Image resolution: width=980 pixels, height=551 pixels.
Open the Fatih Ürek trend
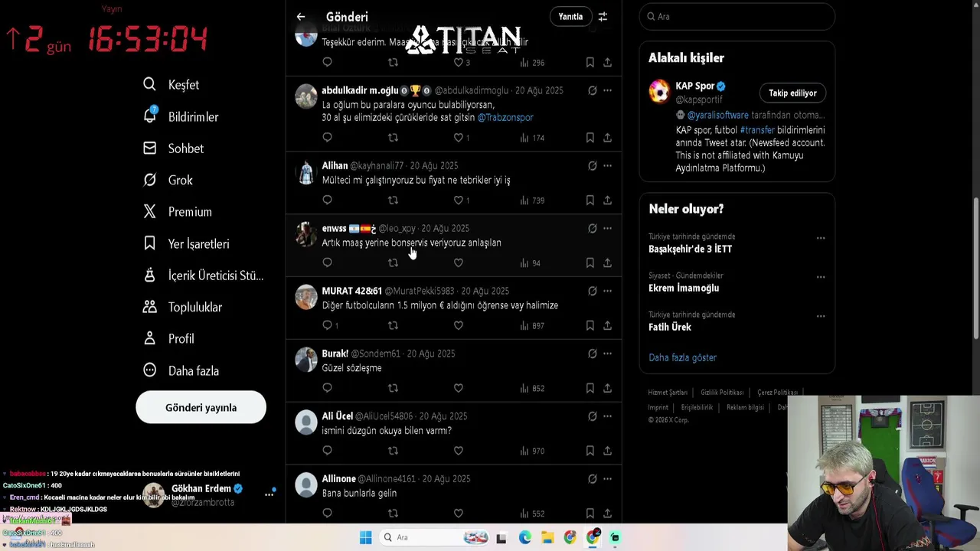coord(670,327)
